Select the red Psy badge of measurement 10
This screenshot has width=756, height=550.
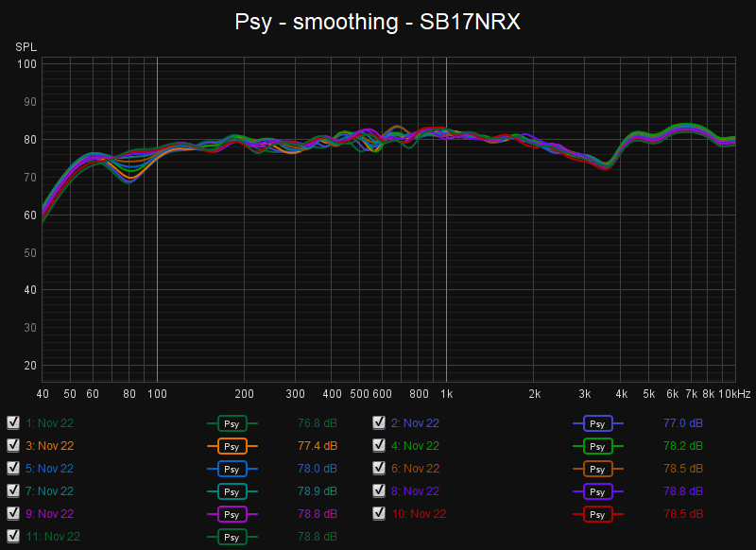coord(597,514)
